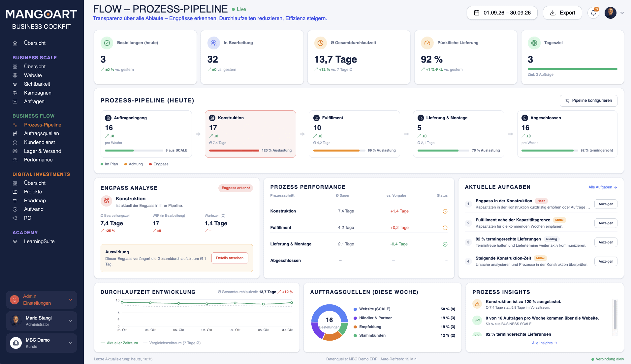Open the date range picker 01.09.26 – 30.09.26
The height and width of the screenshot is (364, 631).
pos(502,13)
